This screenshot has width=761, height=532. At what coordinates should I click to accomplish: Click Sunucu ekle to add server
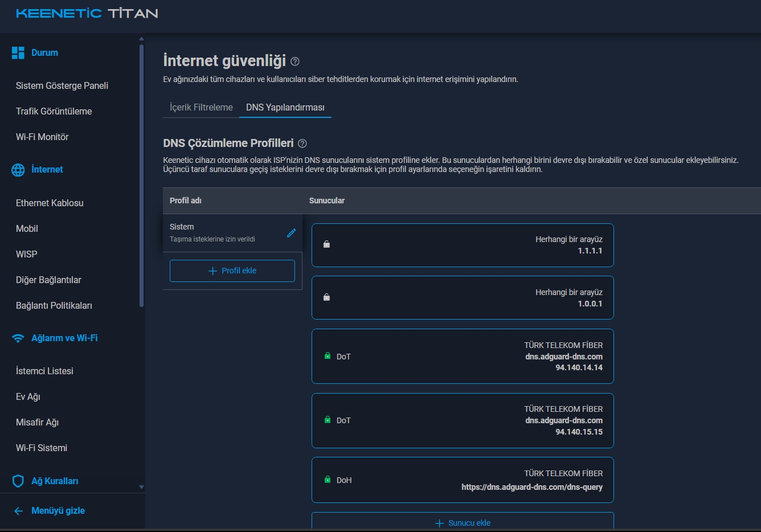pyautogui.click(x=463, y=523)
